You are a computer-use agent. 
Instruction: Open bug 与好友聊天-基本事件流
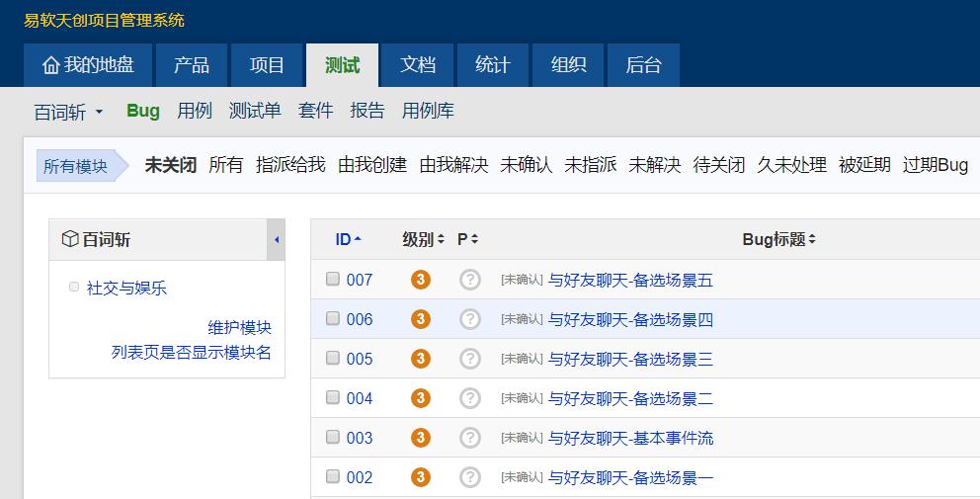630,438
